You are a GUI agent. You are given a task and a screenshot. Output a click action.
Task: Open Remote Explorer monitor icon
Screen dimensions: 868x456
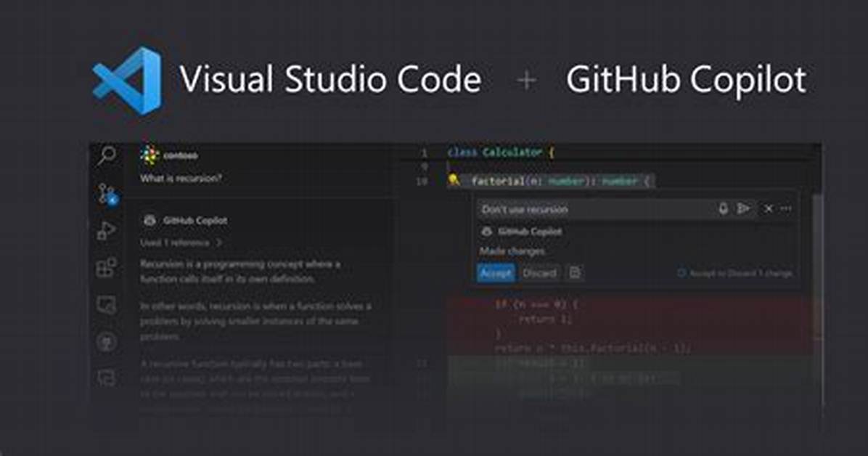click(106, 304)
